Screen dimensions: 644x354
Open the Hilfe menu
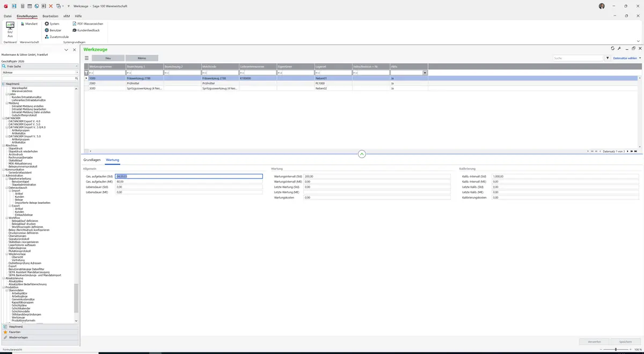[x=78, y=16]
